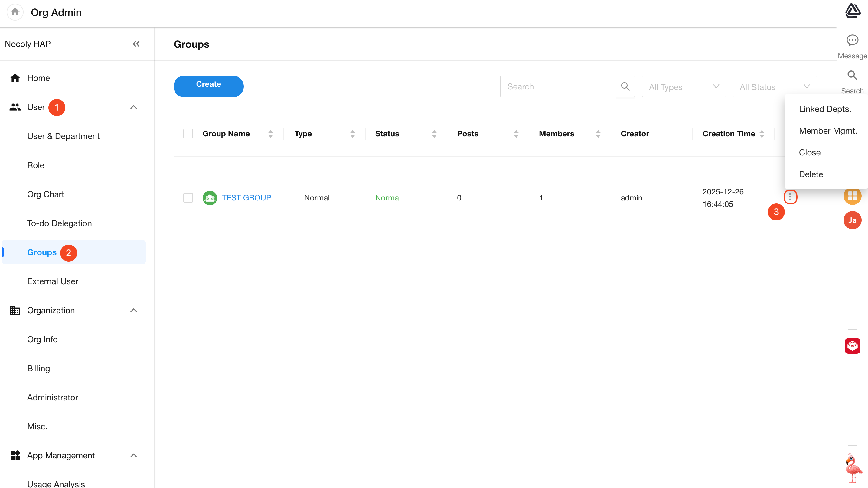Click the home icon beside Org Admin
868x488 pixels.
[15, 12]
